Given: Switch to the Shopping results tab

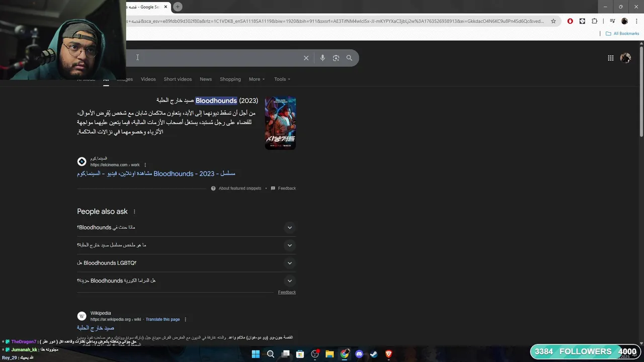Looking at the screenshot, I should click(230, 79).
